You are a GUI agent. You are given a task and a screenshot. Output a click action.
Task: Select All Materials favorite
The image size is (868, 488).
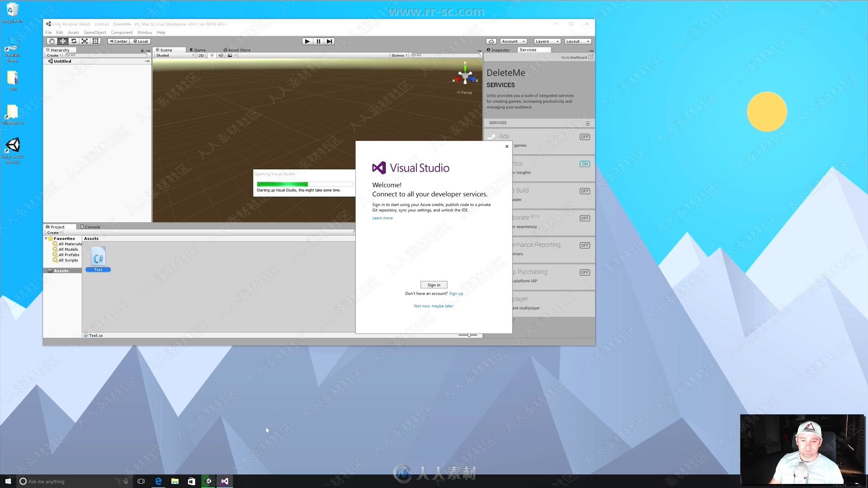click(x=67, y=244)
